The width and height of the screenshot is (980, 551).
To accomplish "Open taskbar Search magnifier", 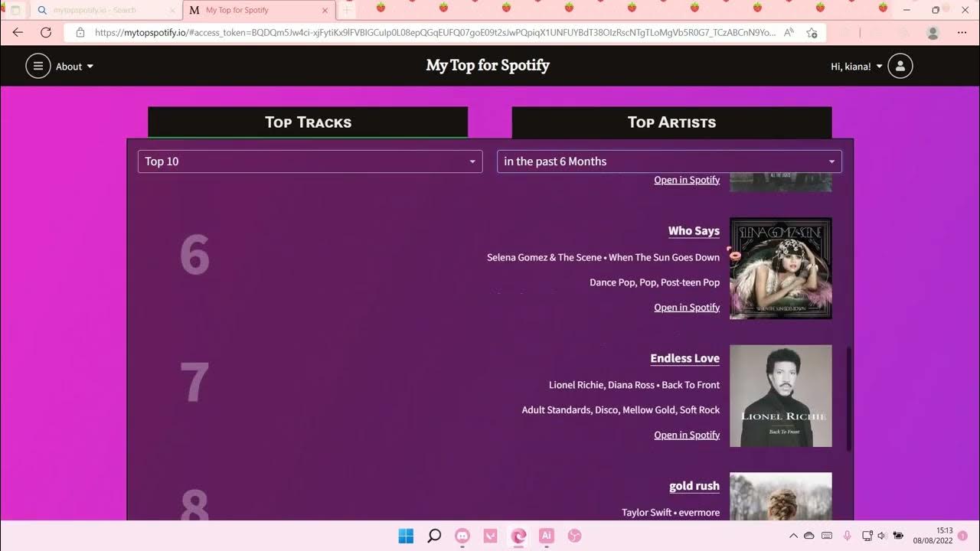I will [434, 536].
